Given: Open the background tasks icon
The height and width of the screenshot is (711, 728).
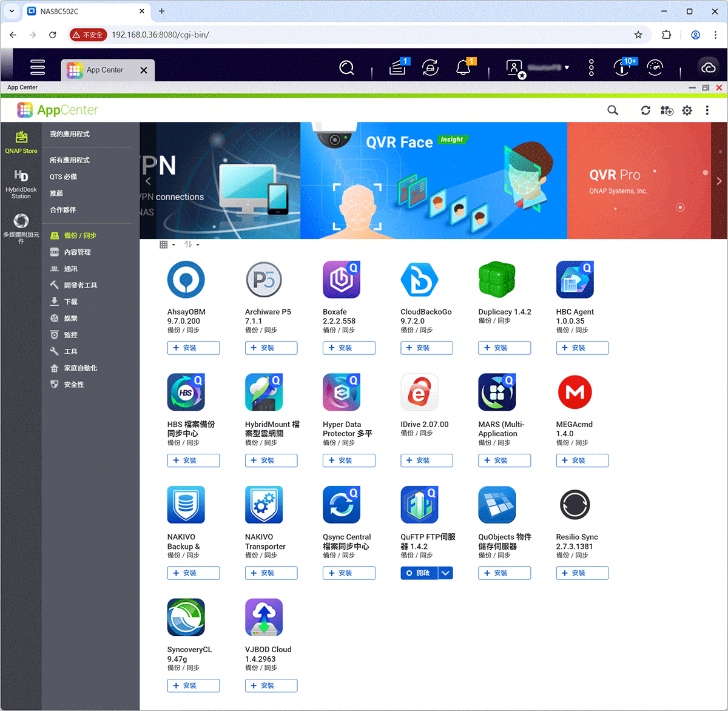Looking at the screenshot, I should tap(398, 67).
